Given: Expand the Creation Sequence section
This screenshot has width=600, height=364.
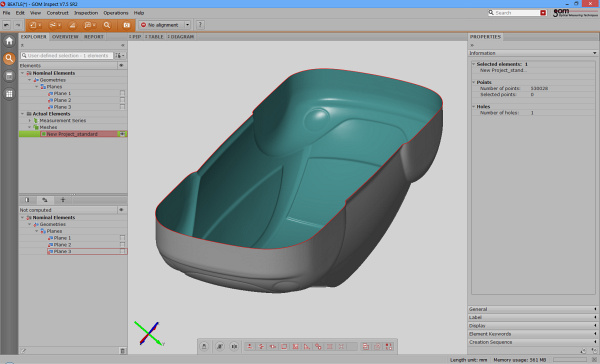Looking at the screenshot, I should tap(533, 342).
